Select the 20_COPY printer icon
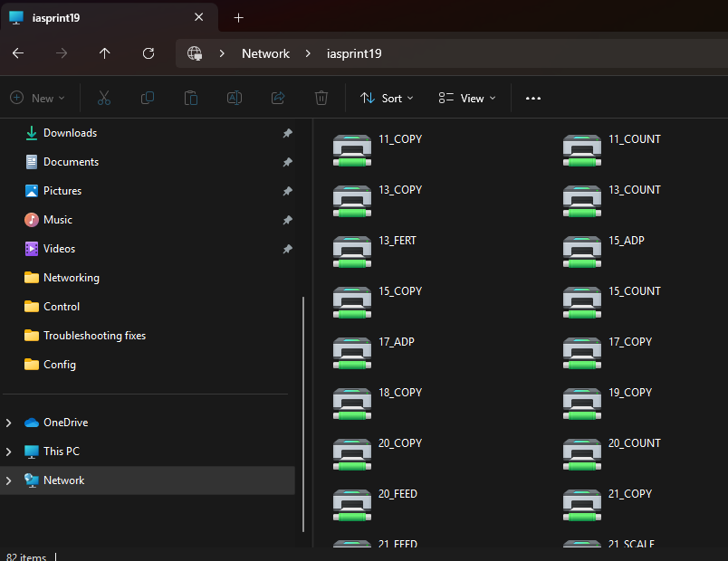This screenshot has height=561, width=728. point(352,454)
